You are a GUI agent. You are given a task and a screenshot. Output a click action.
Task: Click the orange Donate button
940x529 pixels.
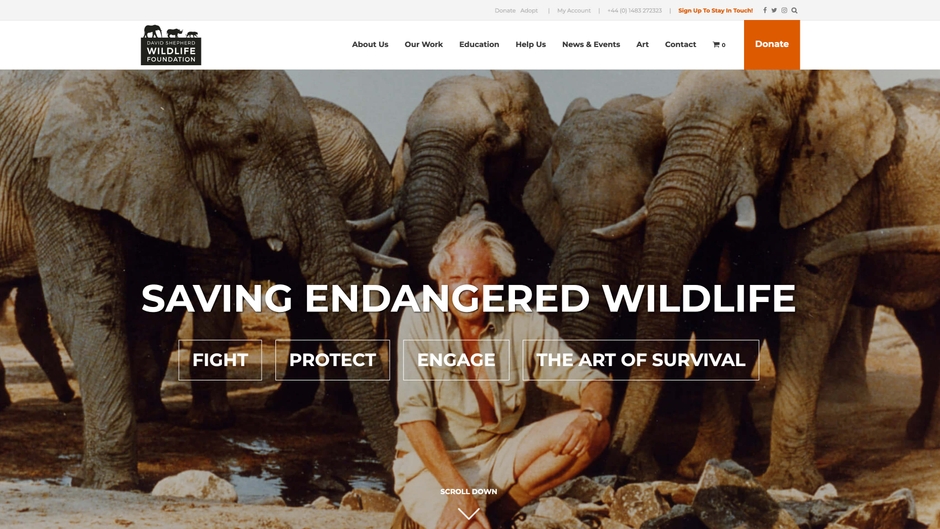coord(772,44)
